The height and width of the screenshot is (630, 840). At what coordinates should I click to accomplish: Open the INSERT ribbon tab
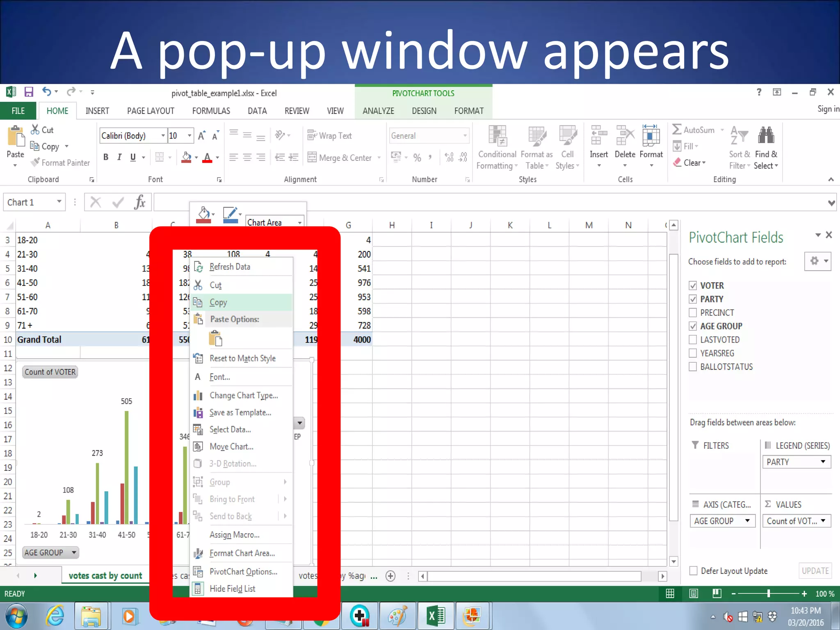click(97, 111)
